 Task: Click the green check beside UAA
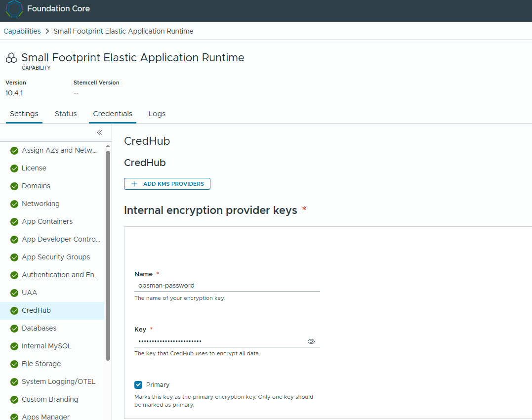point(14,293)
